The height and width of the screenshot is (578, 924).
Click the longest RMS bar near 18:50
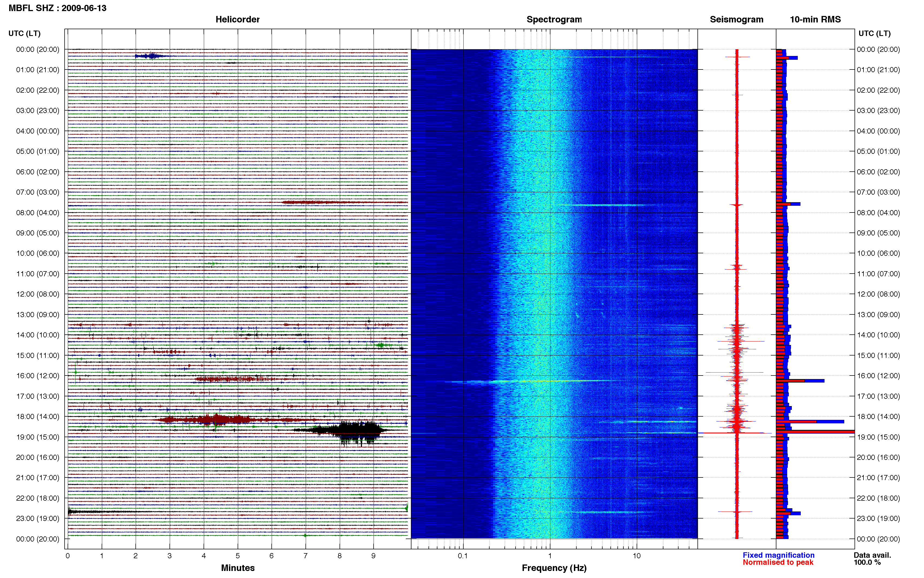pyautogui.click(x=815, y=431)
